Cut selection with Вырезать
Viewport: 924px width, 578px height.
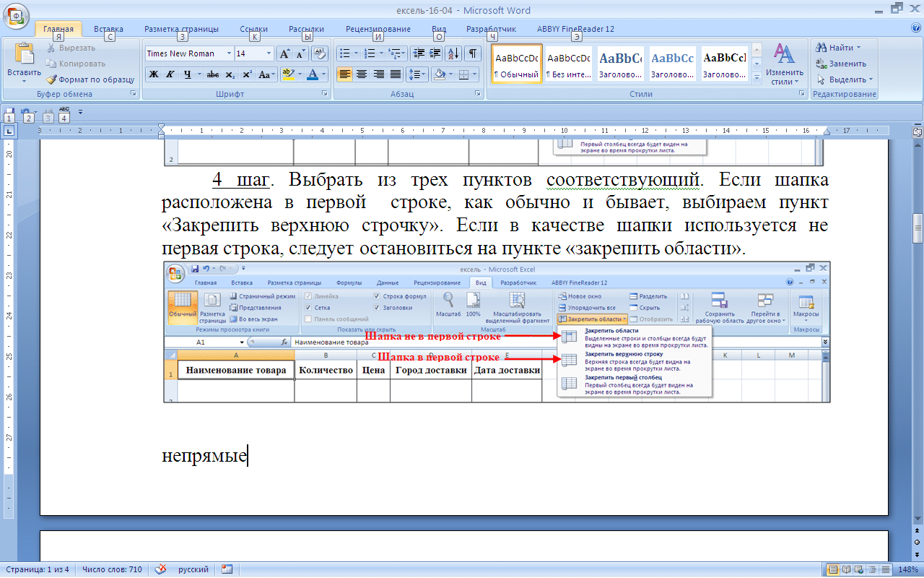coord(71,48)
